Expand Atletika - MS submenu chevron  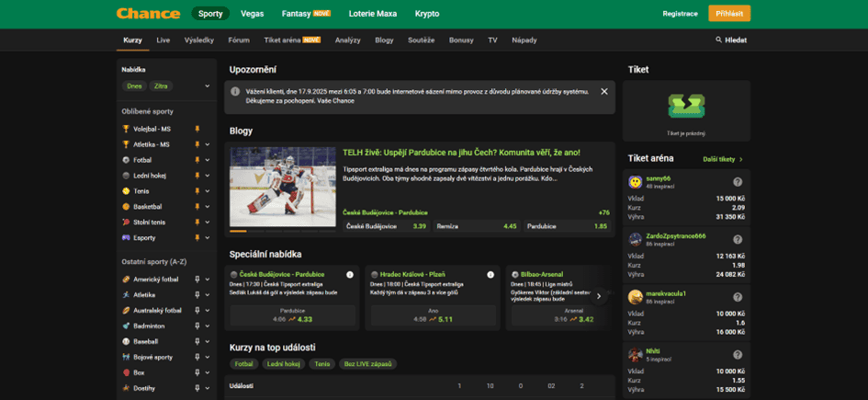[x=208, y=144]
